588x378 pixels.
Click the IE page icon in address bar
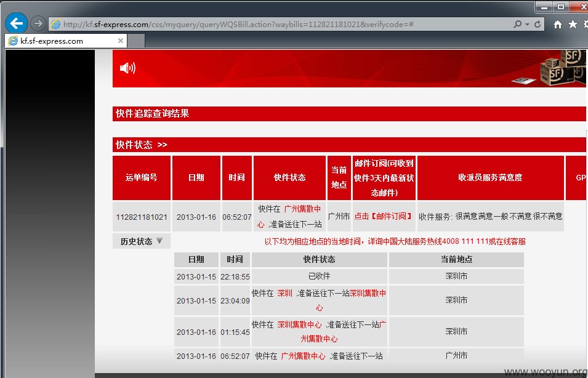55,24
